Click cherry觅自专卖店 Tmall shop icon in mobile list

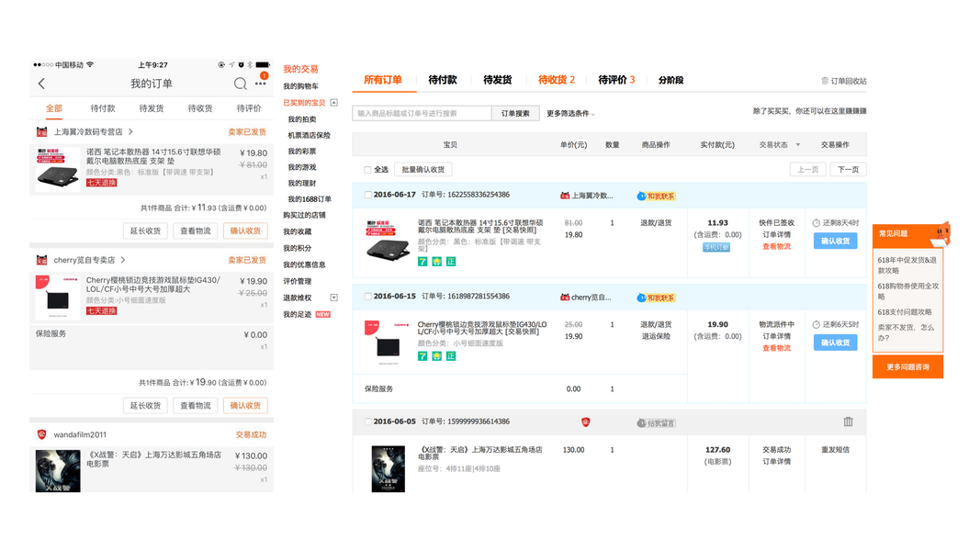(x=42, y=260)
